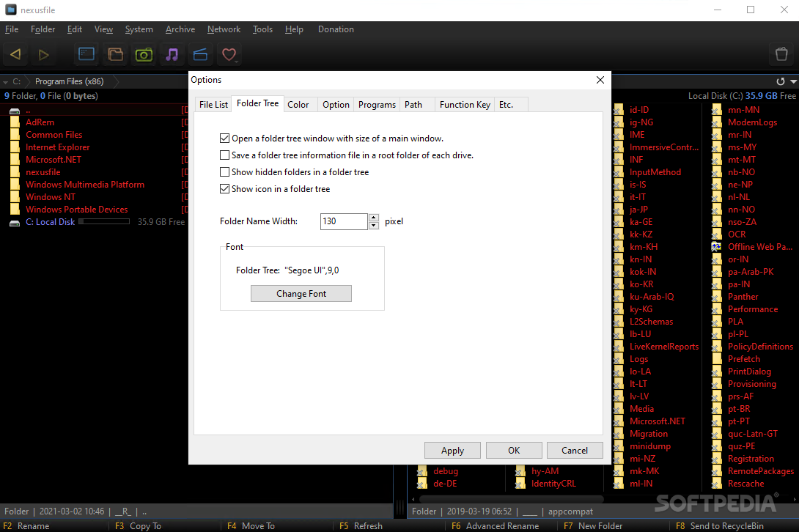Click the C: Local Disk drive icon

[x=15, y=222]
